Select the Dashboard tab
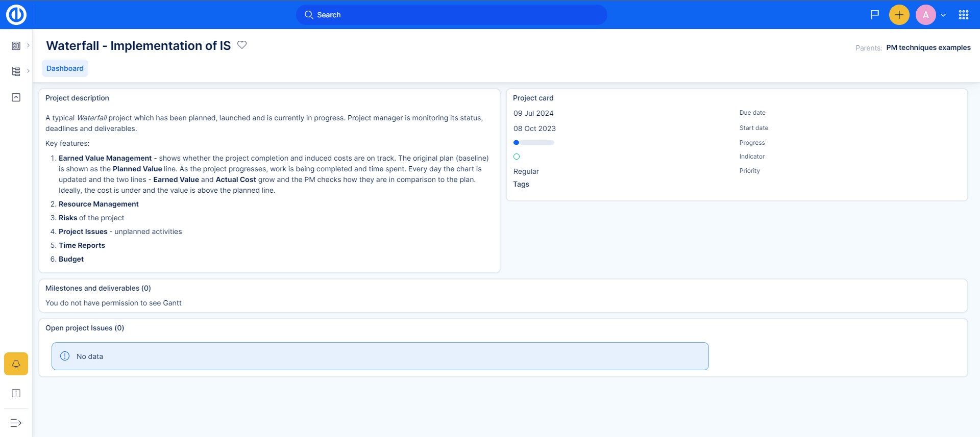Image resolution: width=980 pixels, height=437 pixels. coord(65,68)
